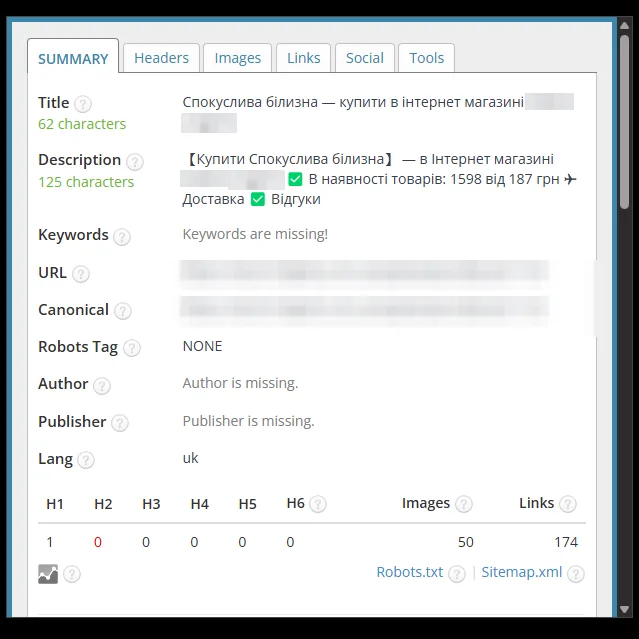Open the Sitemap.xml link

[522, 572]
